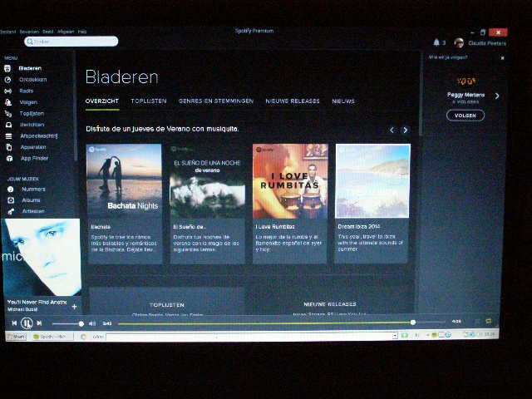Viewport: 532px width, 399px height.
Task: Open the Claudia Peeters profile avatar
Action: pyautogui.click(x=459, y=43)
